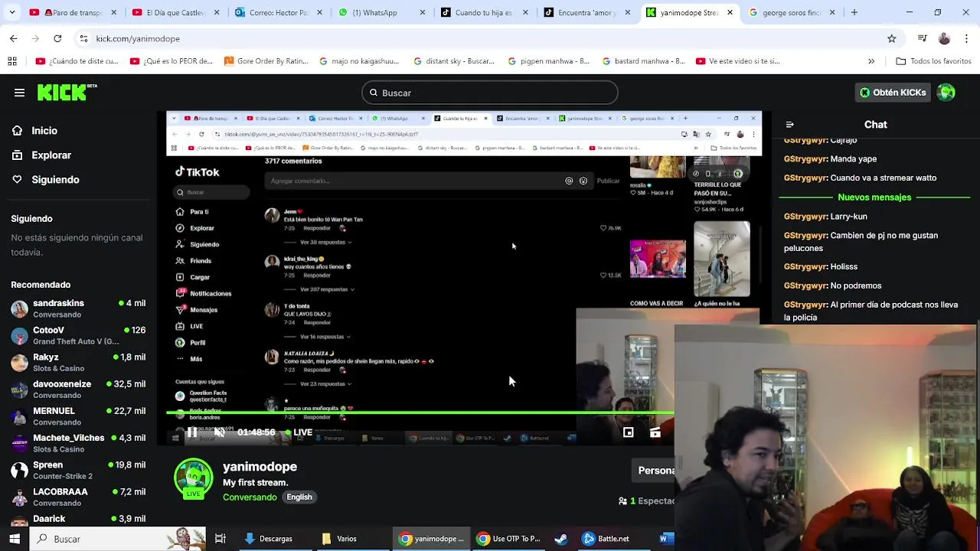Toggle theater mode icon in player

655,432
